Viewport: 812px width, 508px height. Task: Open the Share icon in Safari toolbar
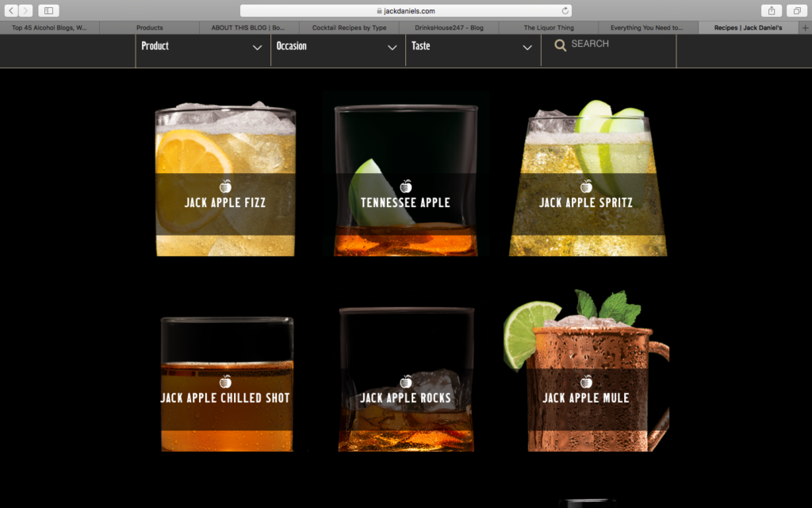[x=771, y=10]
